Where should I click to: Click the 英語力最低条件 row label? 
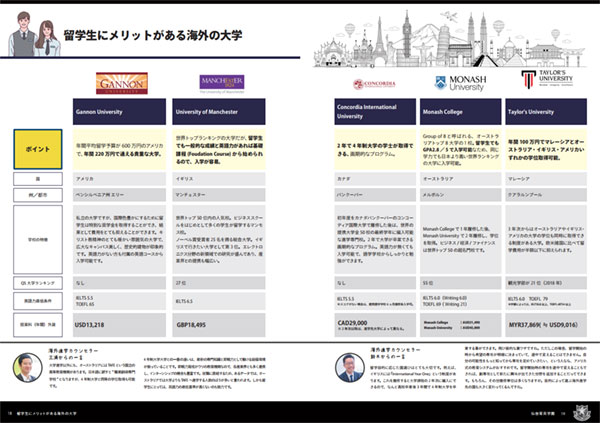coord(38,301)
